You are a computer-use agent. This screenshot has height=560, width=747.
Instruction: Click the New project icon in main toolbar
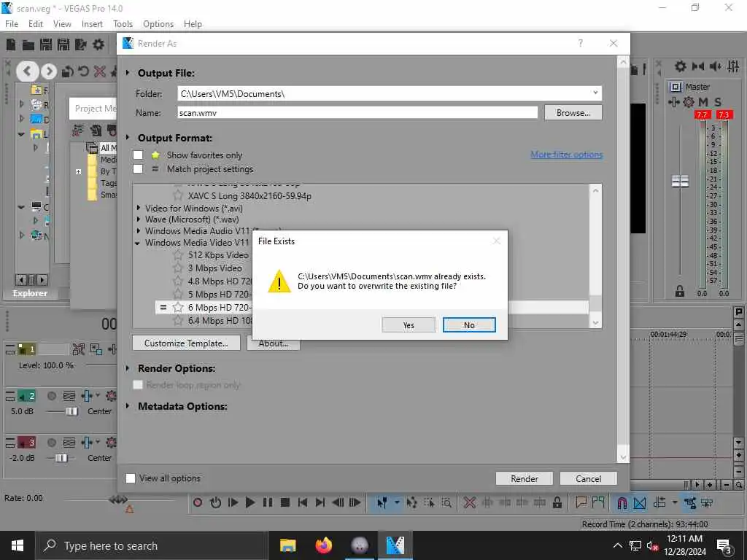11,44
